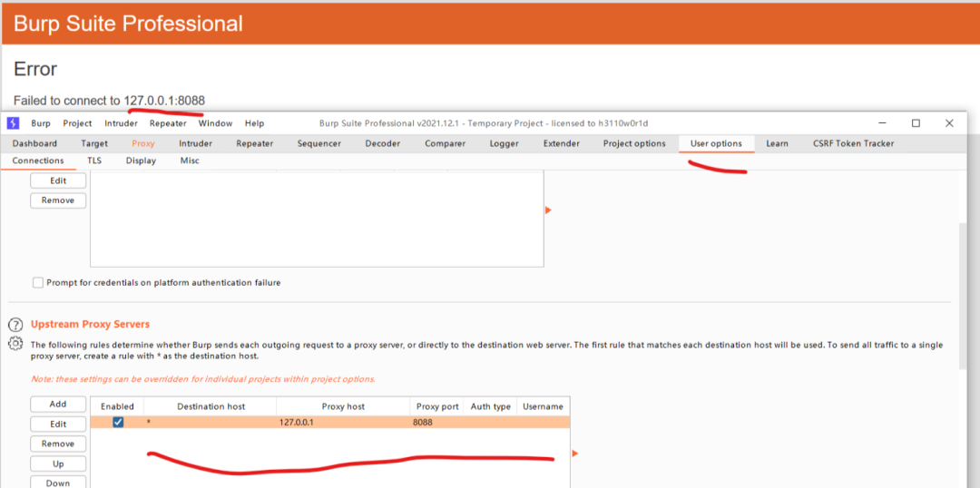Click Remove button beside upstream proxy table
The height and width of the screenshot is (488, 980).
58,444
